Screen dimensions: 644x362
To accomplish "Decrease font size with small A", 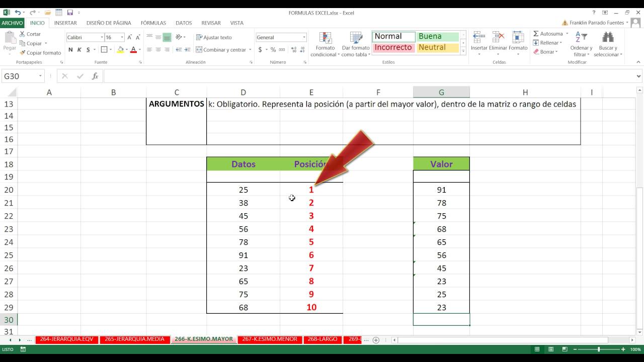I will 137,37.
